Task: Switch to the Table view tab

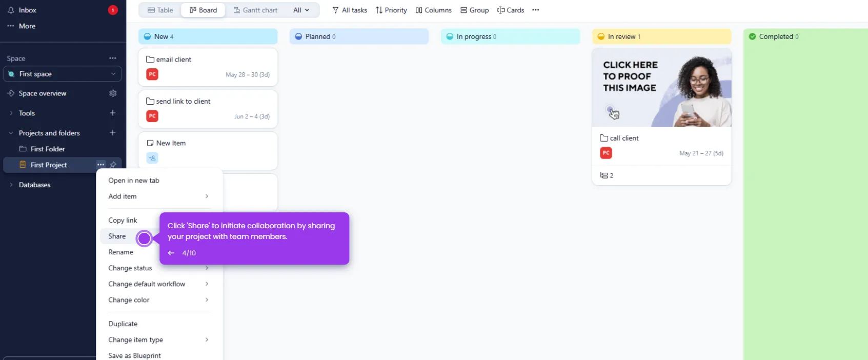Action: point(160,10)
